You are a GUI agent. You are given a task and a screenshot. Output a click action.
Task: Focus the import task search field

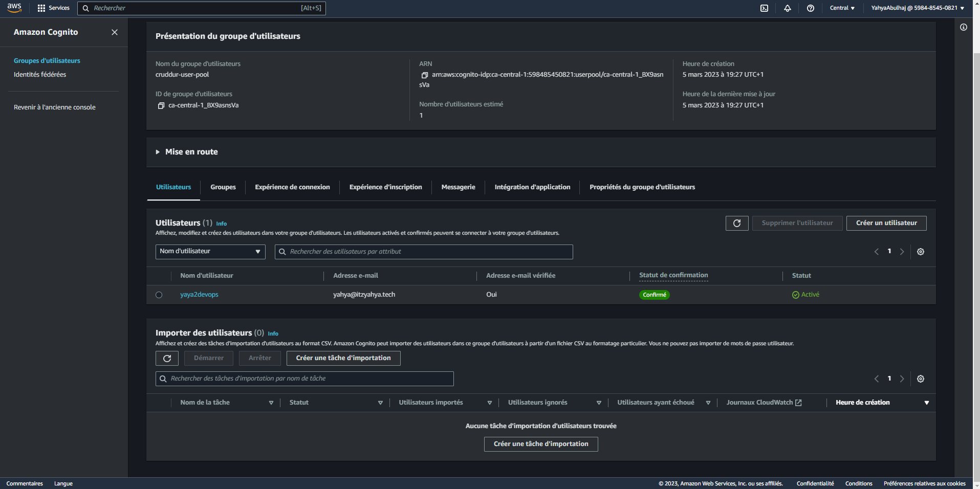(304, 379)
